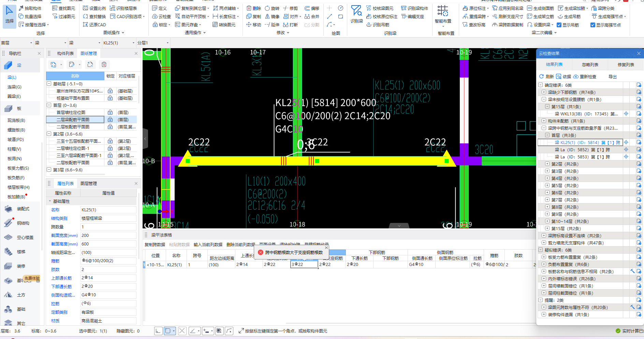The image size is (644, 339).
Task: Toggle lock for 首层墙柱定位图
Action: pos(110,112)
